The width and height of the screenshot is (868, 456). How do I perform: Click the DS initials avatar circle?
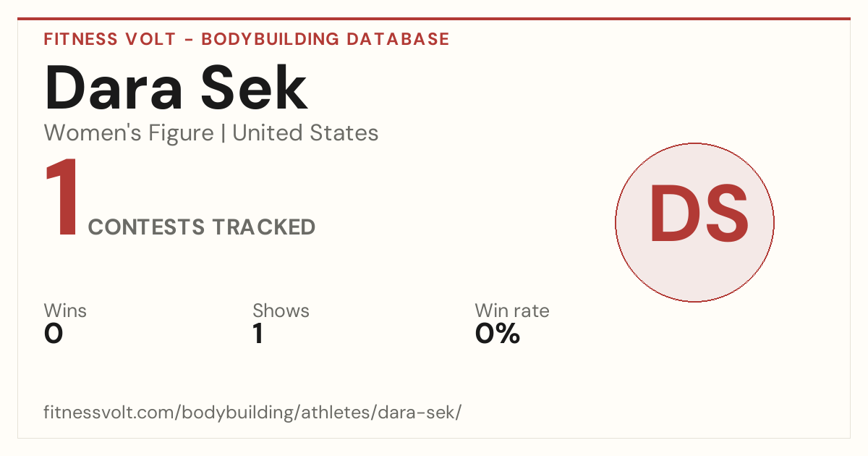coord(694,222)
